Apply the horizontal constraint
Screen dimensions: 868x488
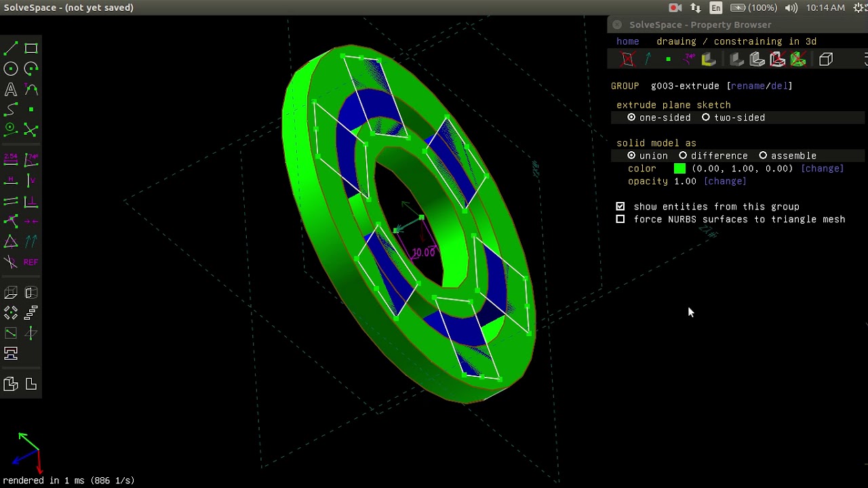pos(11,180)
